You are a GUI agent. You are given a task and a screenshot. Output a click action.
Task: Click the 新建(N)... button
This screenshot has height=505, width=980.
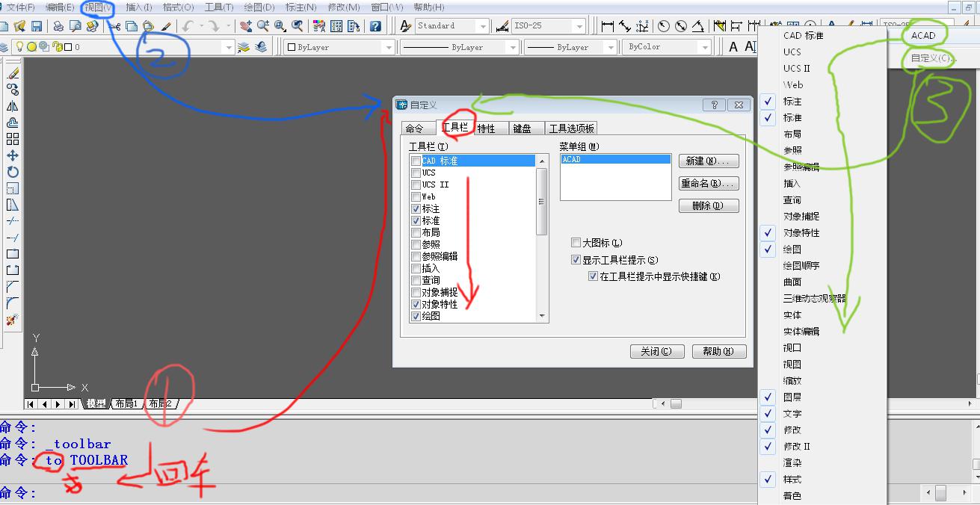(x=708, y=161)
